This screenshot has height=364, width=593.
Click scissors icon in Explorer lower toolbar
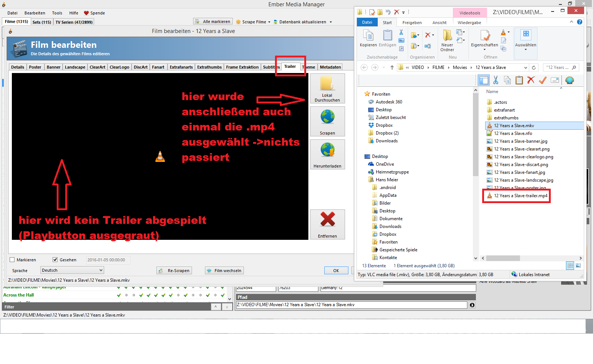tap(496, 80)
